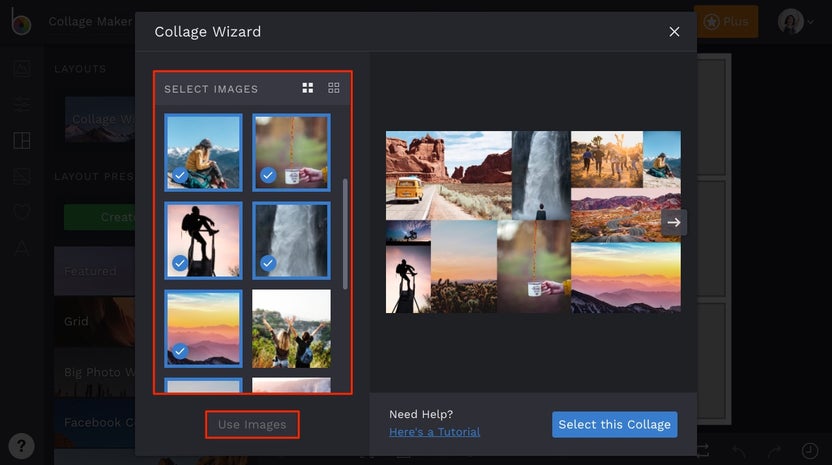The width and height of the screenshot is (832, 465).
Task: Uncheck the waterfall photo
Action: click(291, 240)
